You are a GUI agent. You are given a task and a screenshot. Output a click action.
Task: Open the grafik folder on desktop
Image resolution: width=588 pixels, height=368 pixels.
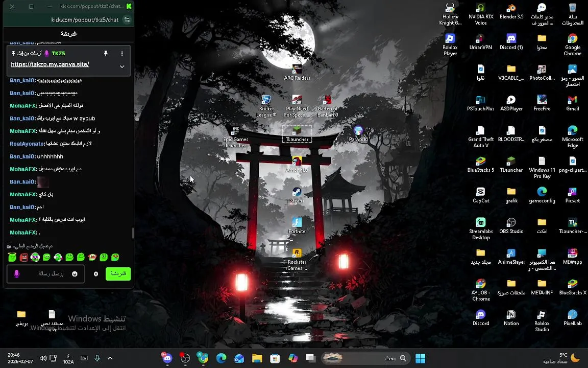pyautogui.click(x=511, y=195)
